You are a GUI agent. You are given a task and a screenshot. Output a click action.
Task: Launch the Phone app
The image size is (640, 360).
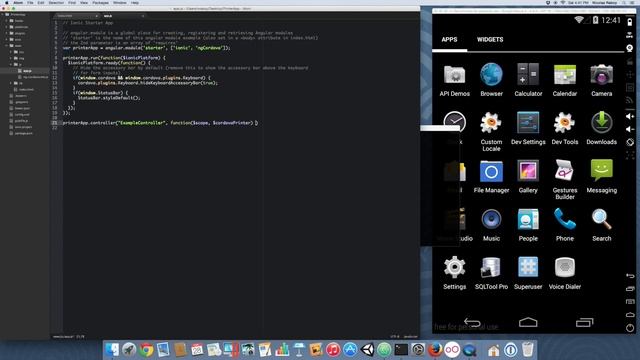565,225
